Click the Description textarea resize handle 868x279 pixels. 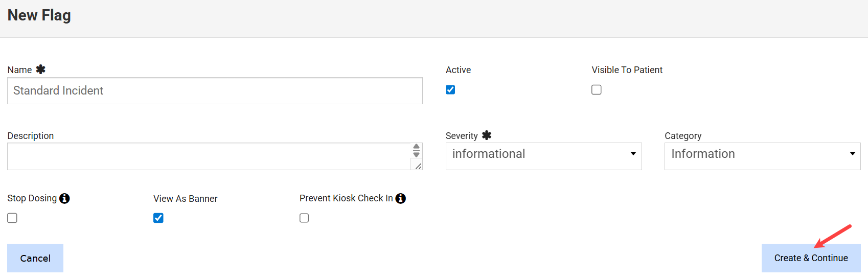[418, 166]
